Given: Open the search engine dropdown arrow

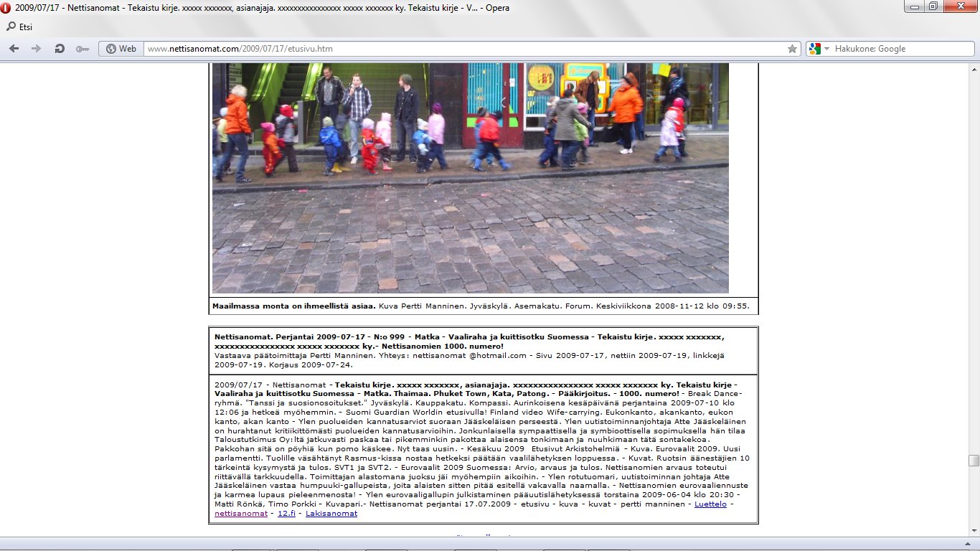Looking at the screenshot, I should (826, 49).
